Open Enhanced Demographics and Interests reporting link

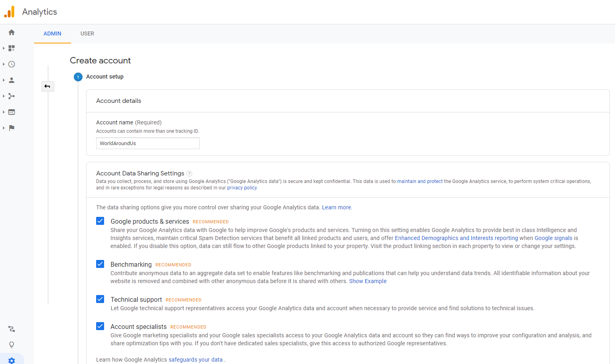(456, 238)
